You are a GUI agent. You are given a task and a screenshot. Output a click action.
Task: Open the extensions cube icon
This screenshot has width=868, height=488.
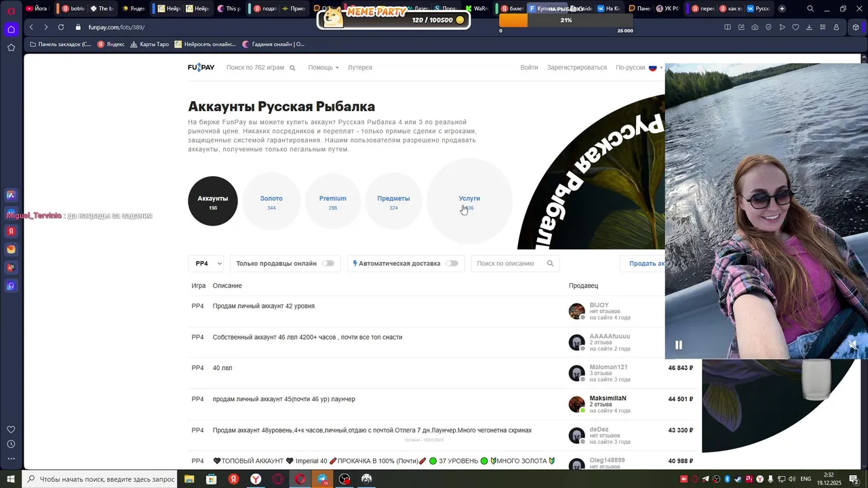click(856, 27)
